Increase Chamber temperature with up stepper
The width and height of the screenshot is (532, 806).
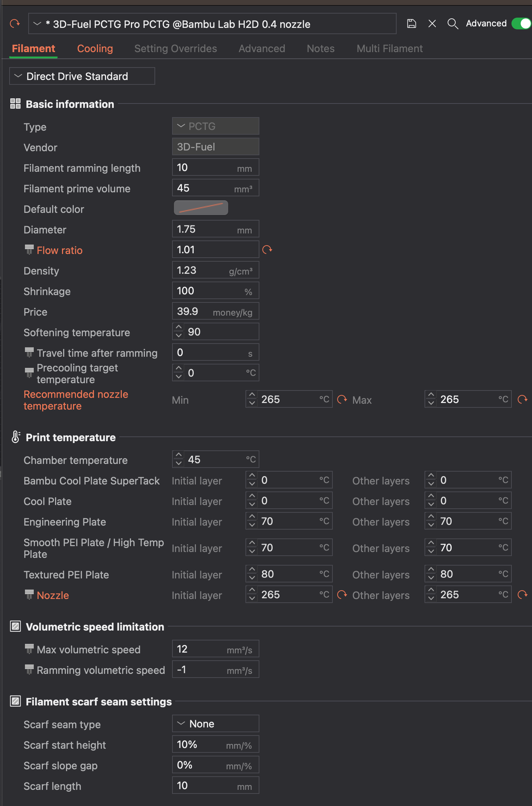click(179, 455)
